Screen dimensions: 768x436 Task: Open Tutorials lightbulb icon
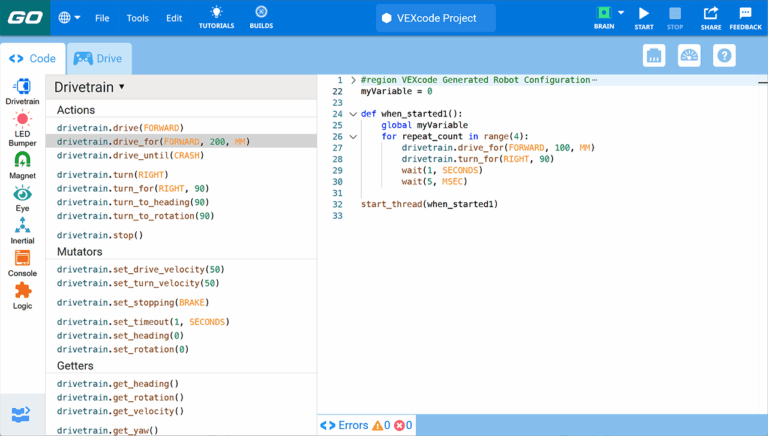tap(216, 18)
